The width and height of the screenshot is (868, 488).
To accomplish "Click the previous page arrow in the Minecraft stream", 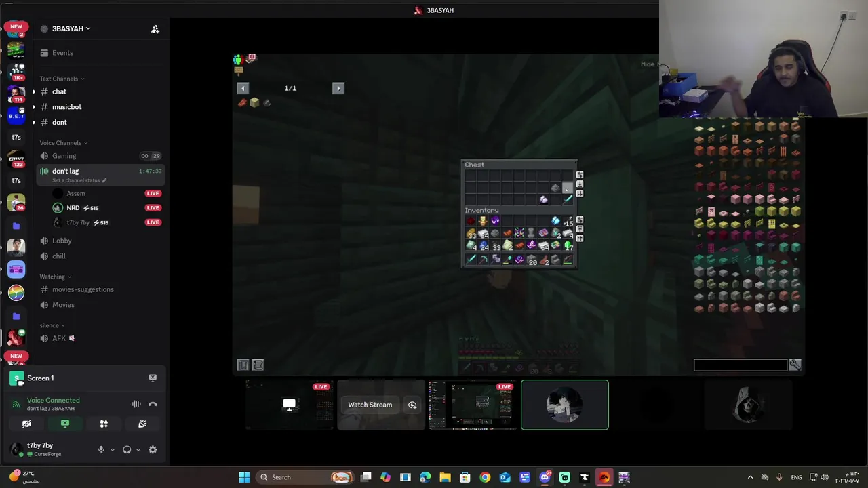I will pyautogui.click(x=242, y=88).
